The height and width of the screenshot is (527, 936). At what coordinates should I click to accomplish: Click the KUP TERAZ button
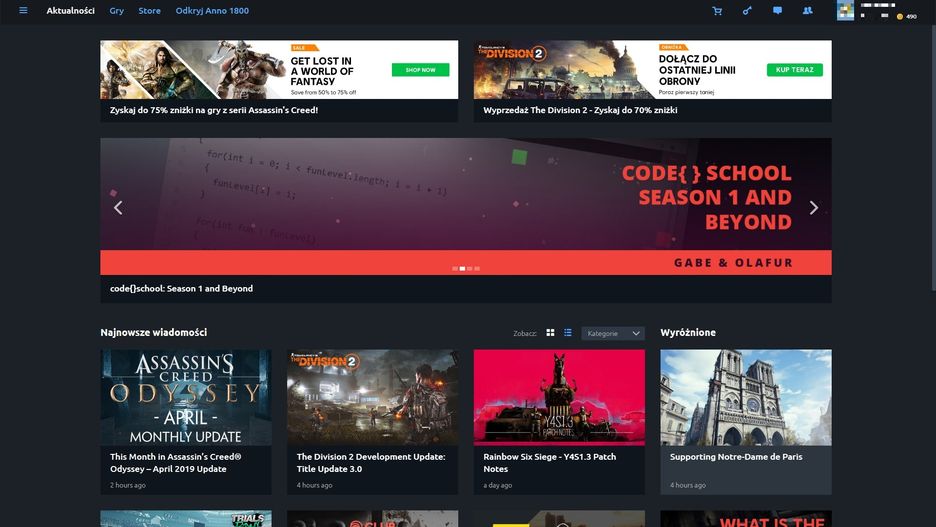[795, 70]
